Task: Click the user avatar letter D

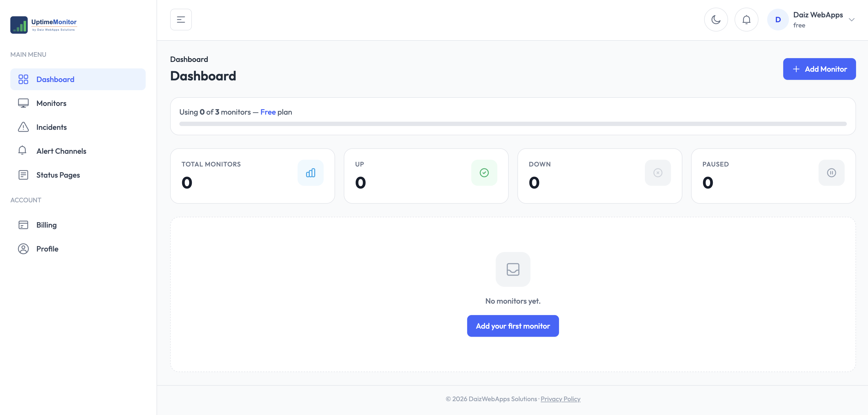Action: pyautogui.click(x=778, y=20)
